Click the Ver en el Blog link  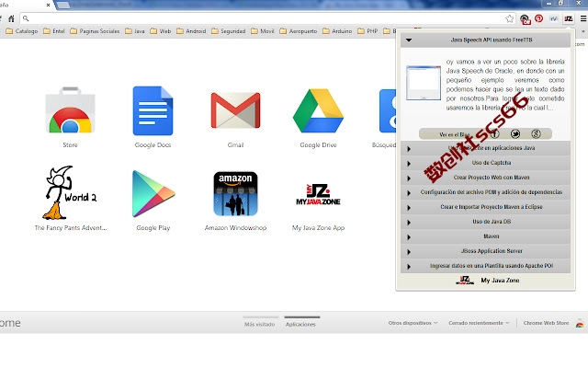(x=454, y=134)
